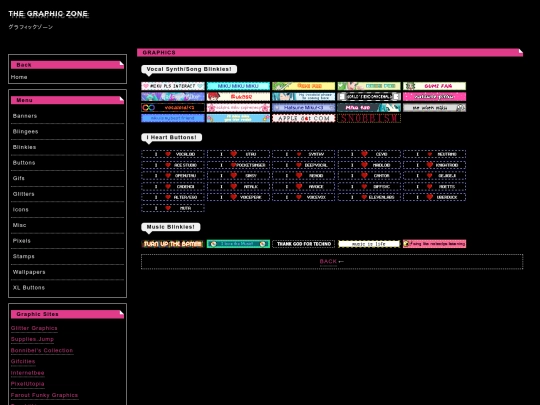Click the 'I heart VOISVOX' button
Viewport: 540px width, 405px height.
click(x=304, y=197)
